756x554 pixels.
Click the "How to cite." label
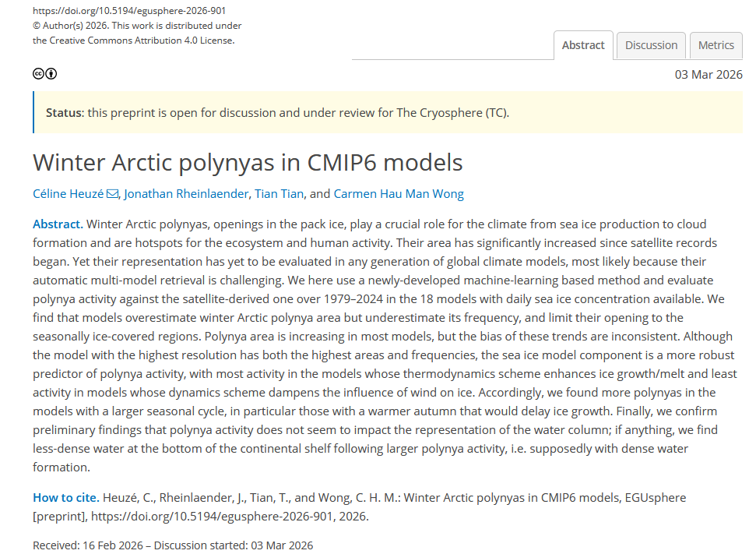65,497
